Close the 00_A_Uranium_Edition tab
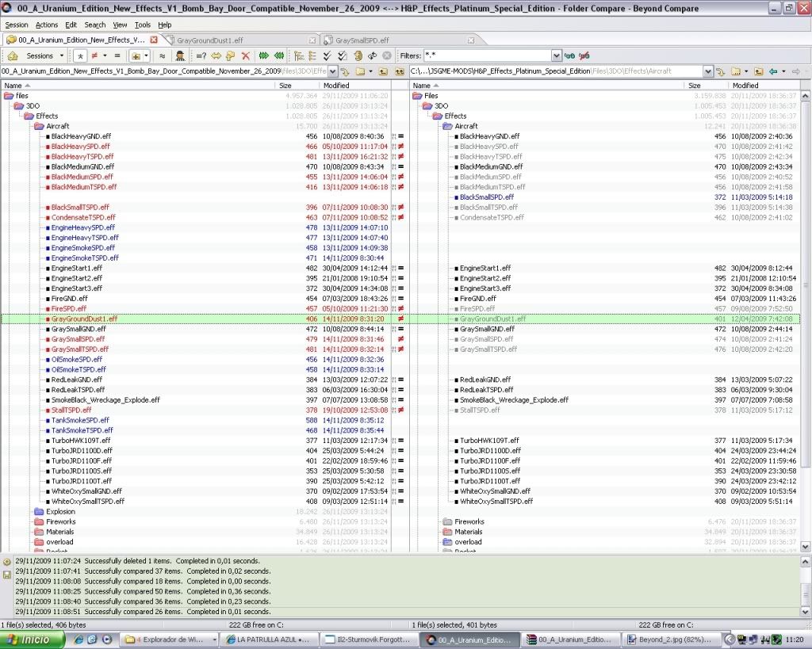Image resolution: width=812 pixels, height=649 pixels. 153,40
